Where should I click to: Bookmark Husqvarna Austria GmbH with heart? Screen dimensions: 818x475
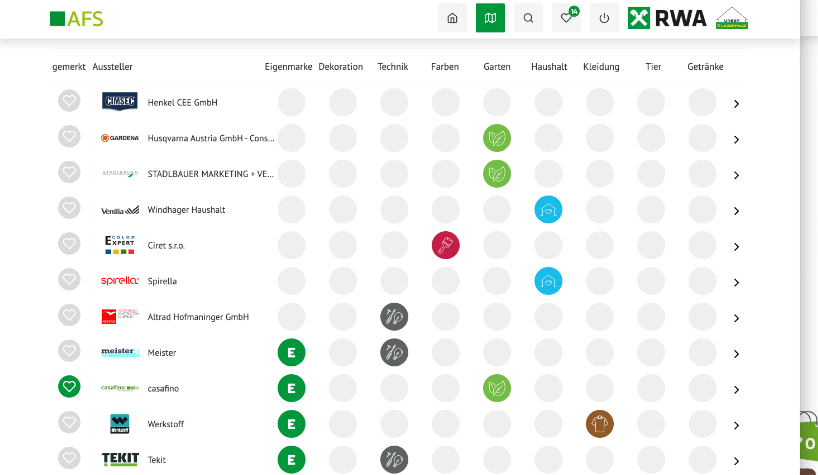(x=69, y=137)
